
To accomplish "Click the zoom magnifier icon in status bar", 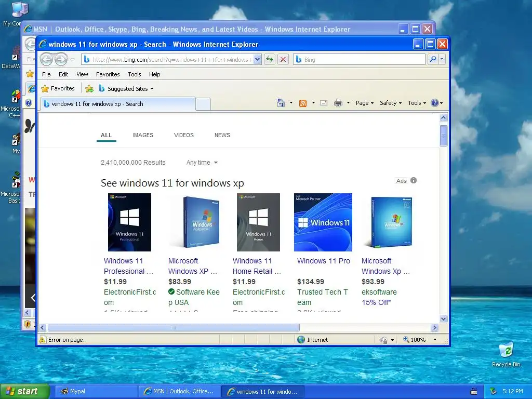I will [406, 339].
